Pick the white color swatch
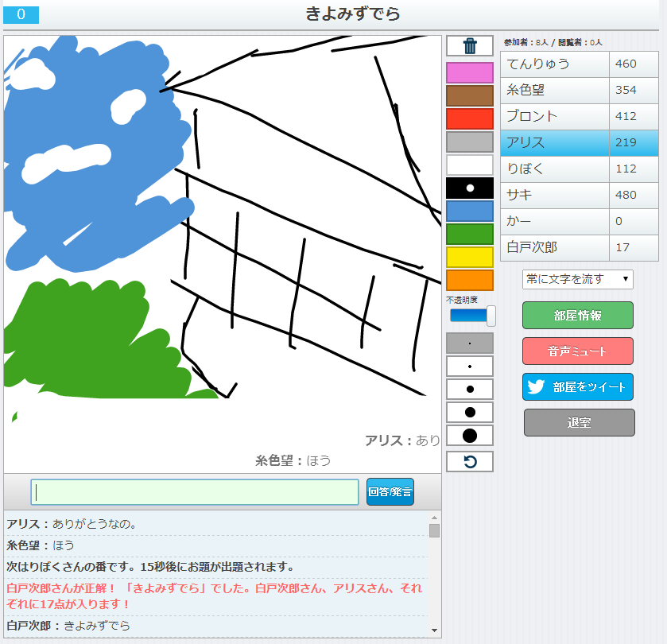This screenshot has height=644, width=667. point(470,165)
